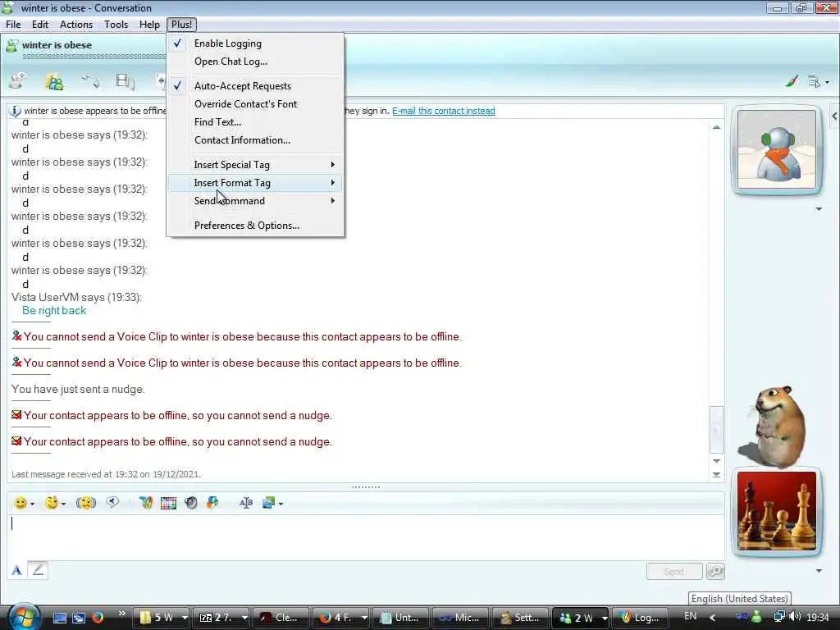Click the chat history scrollbar thumb
The image size is (840, 630).
pos(716,430)
